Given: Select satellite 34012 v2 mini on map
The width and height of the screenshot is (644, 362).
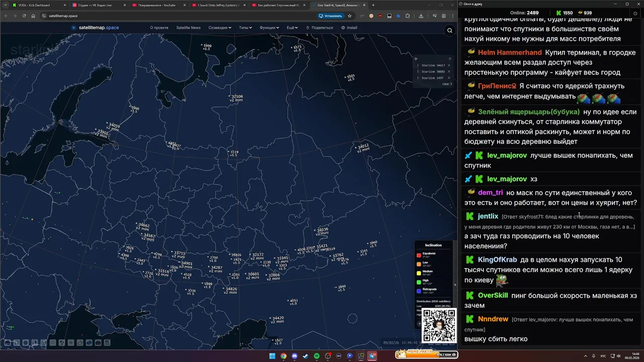Looking at the screenshot, I should click(363, 148).
